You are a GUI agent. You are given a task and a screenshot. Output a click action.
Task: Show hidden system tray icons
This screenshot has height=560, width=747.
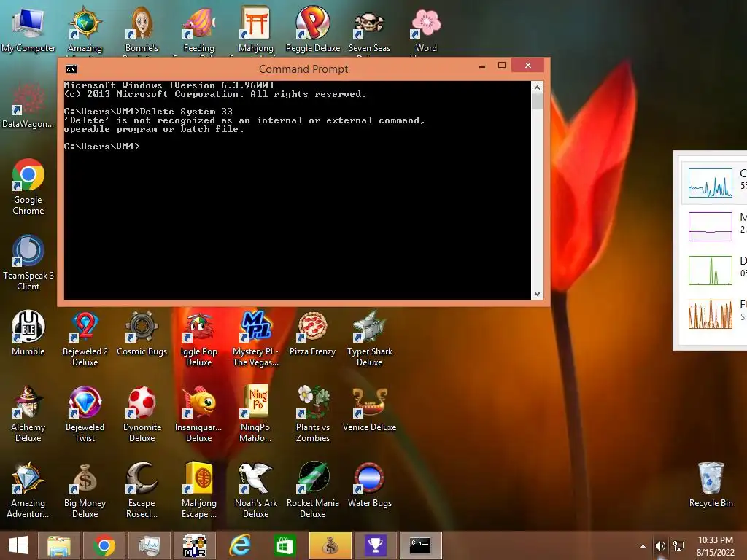click(643, 546)
